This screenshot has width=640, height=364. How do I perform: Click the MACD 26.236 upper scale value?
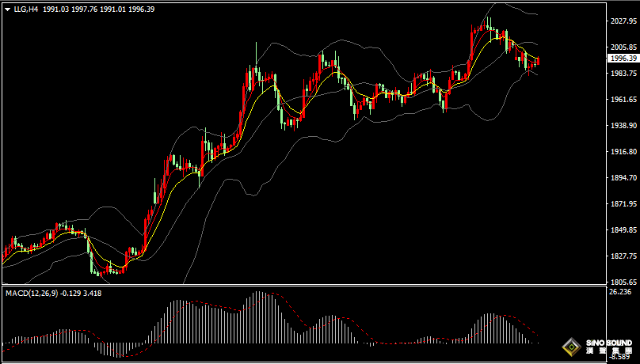(x=619, y=292)
